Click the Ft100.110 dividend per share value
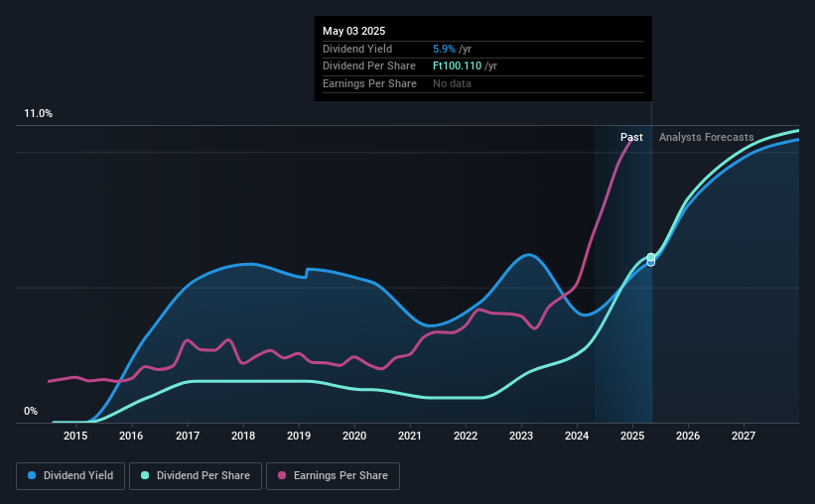This screenshot has height=504, width=815. 458,66
